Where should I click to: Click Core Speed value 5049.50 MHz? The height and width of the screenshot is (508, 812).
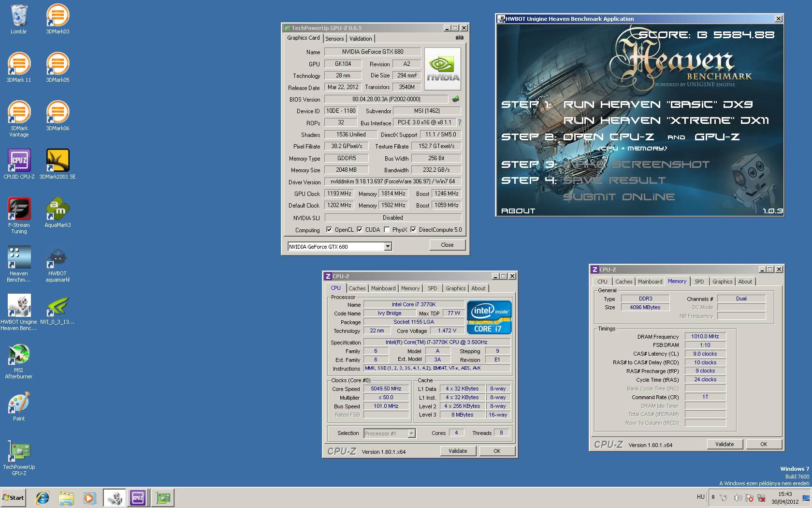pyautogui.click(x=386, y=389)
